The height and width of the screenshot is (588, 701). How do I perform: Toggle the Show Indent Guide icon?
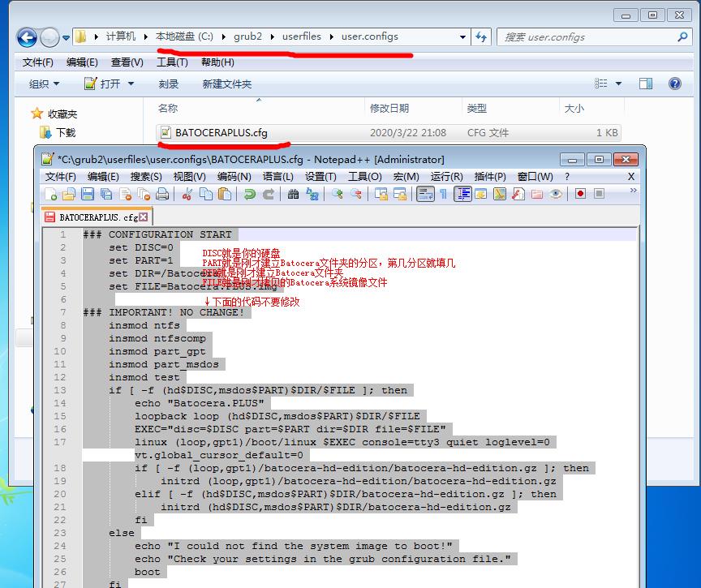click(462, 194)
